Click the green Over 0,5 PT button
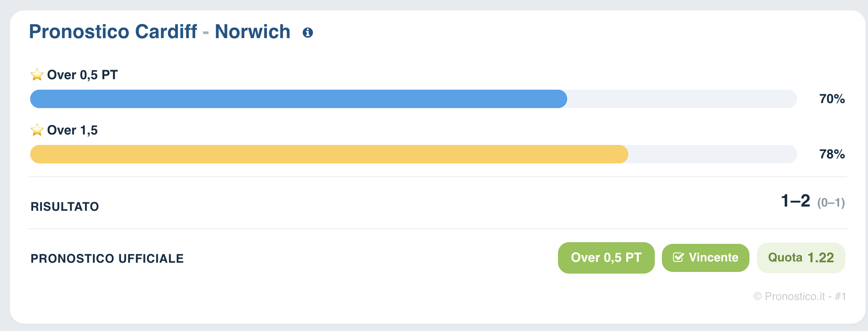The image size is (868, 331). coord(606,258)
